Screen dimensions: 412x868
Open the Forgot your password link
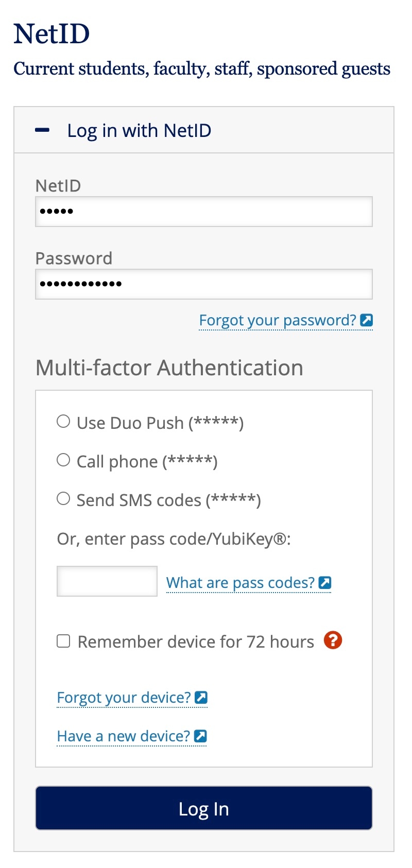[278, 320]
